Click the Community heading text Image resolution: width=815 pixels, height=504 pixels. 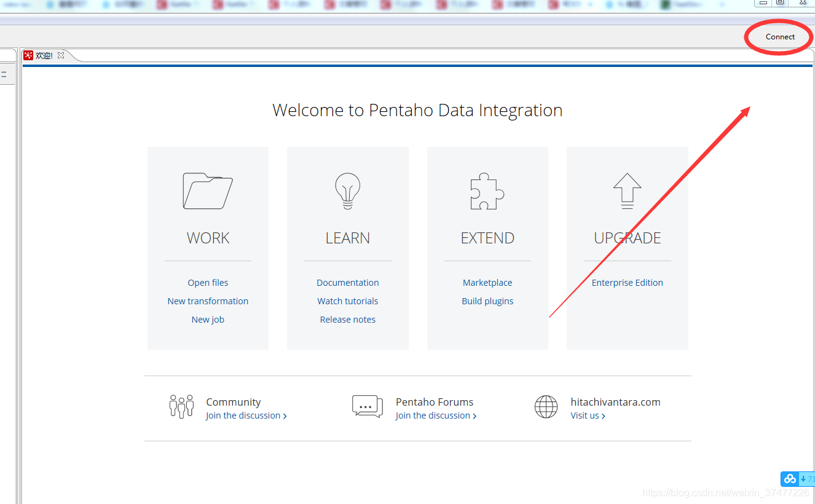point(234,402)
